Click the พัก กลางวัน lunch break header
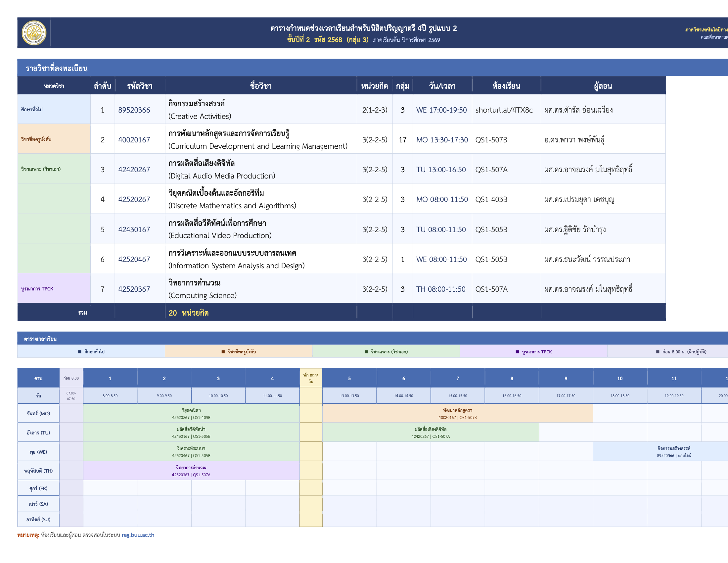Image resolution: width=728 pixels, height=563 pixels. coord(311,378)
